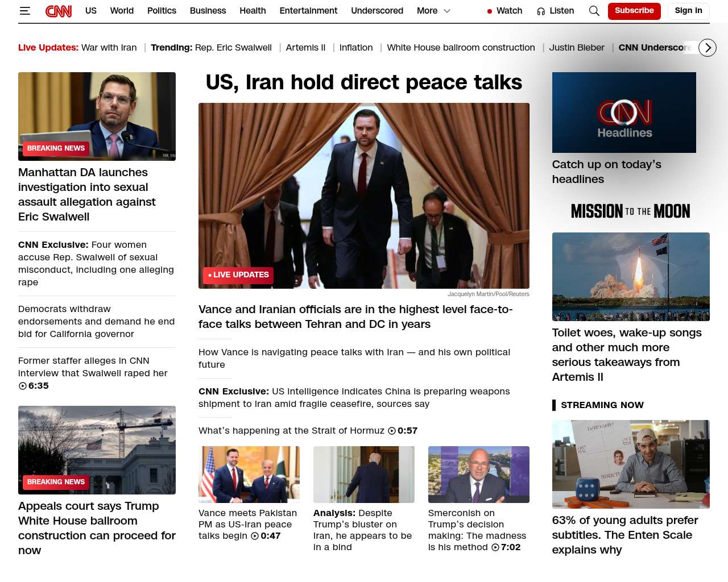Play the Strait of Hormuz video icon
This screenshot has height=582, width=728.
pos(392,431)
